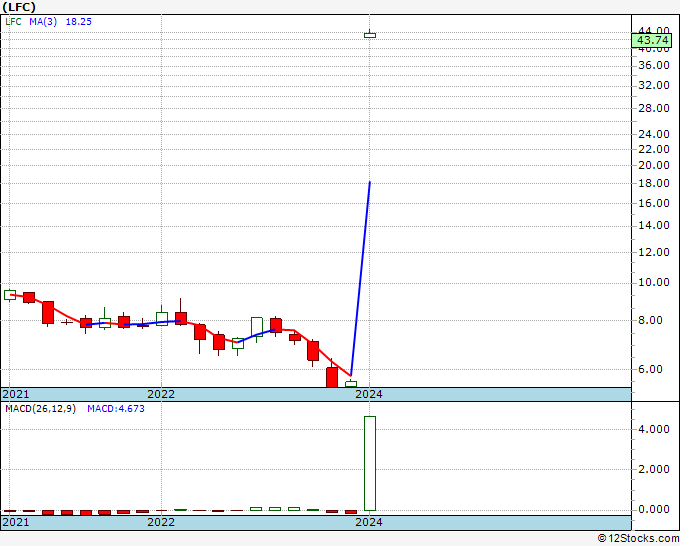This screenshot has width=680, height=546.
Task: Click the steep blue moving average line
Action: click(x=360, y=278)
